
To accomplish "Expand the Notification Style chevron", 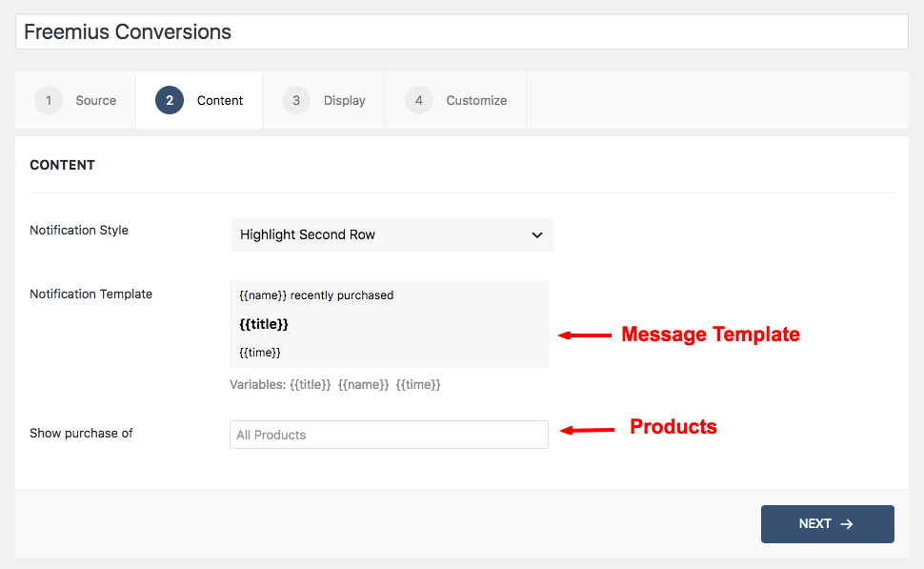I will pyautogui.click(x=537, y=234).
